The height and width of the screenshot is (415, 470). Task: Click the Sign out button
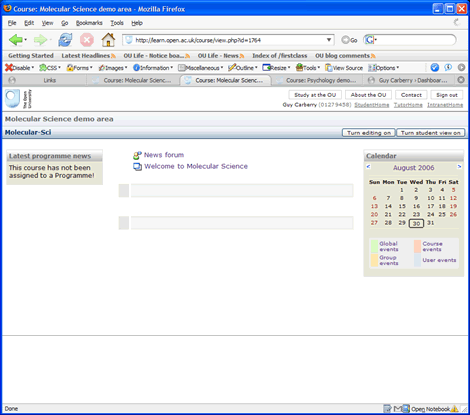point(447,95)
